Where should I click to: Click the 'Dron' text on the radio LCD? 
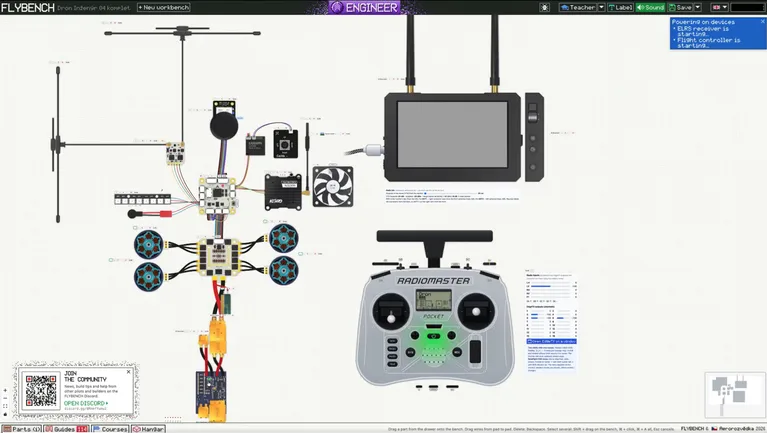tap(425, 294)
